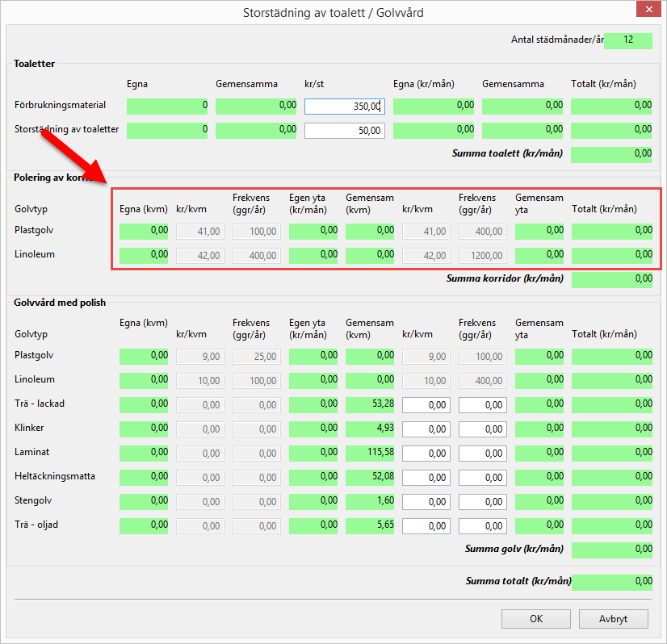The height and width of the screenshot is (644, 667).
Task: Click the Antal städmånader/år value field
Action: pos(627,40)
